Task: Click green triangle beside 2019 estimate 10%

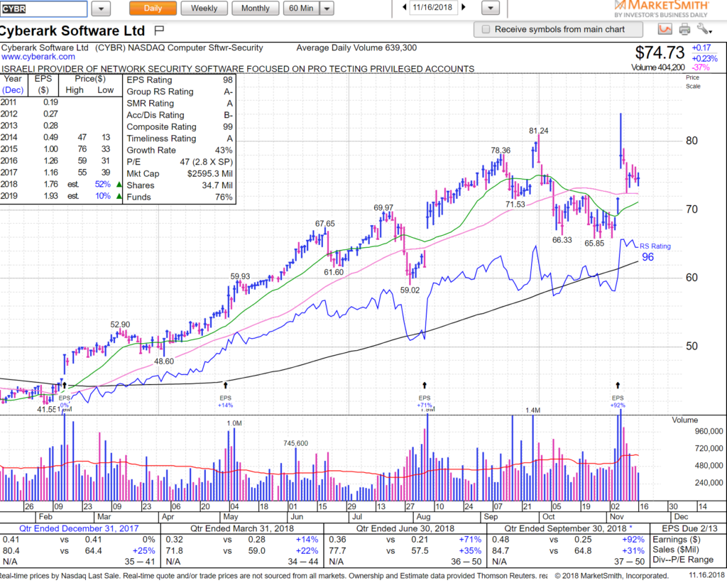Action: (x=119, y=196)
